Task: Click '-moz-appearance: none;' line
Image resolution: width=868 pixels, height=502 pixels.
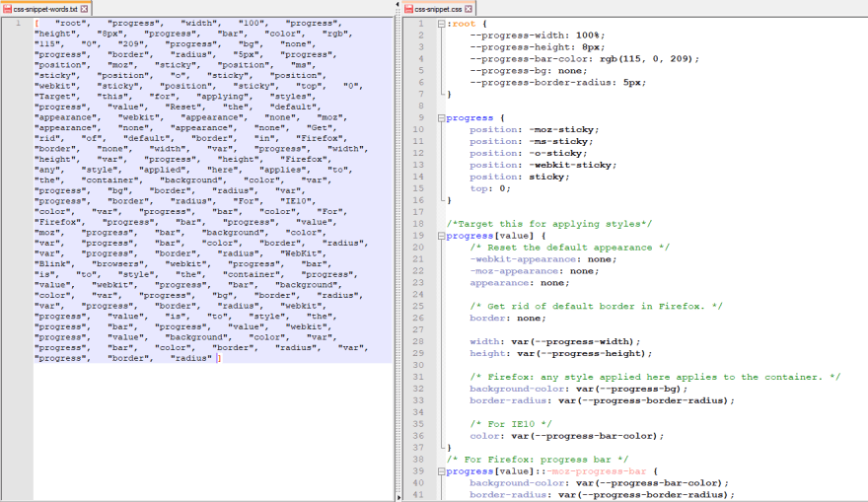Action: click(x=535, y=271)
